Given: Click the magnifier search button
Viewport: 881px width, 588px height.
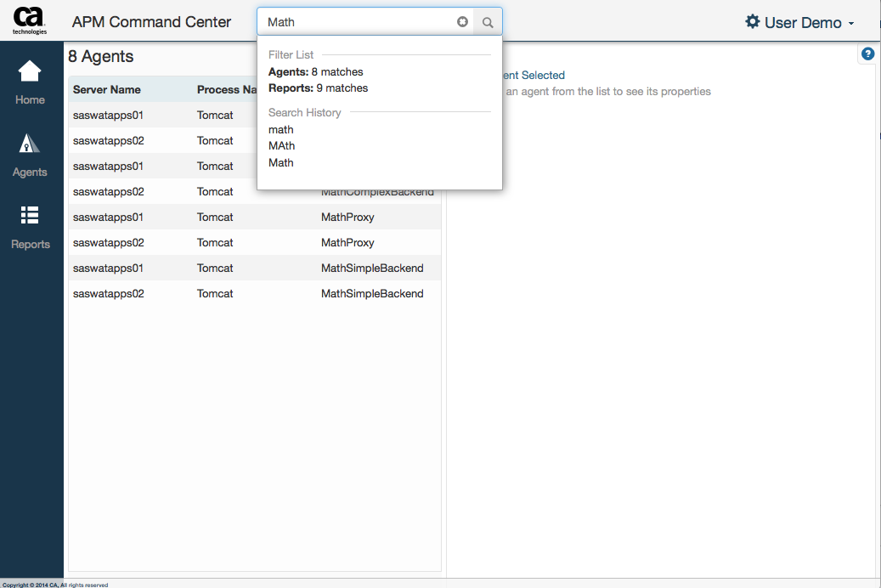Looking at the screenshot, I should point(488,22).
